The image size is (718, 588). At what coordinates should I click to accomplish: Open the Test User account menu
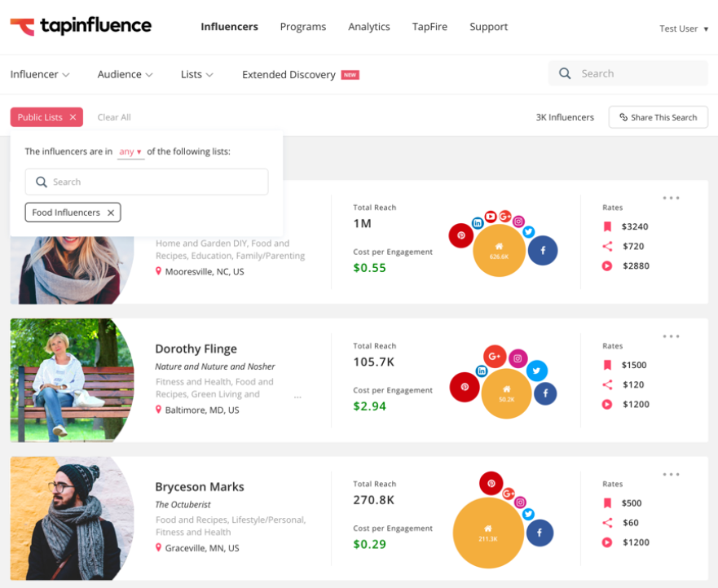click(683, 29)
